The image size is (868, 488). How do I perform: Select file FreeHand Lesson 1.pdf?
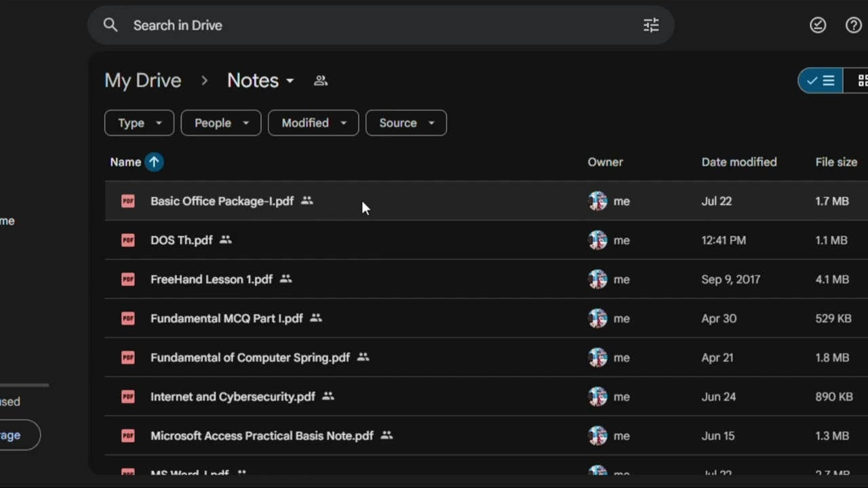coord(212,279)
